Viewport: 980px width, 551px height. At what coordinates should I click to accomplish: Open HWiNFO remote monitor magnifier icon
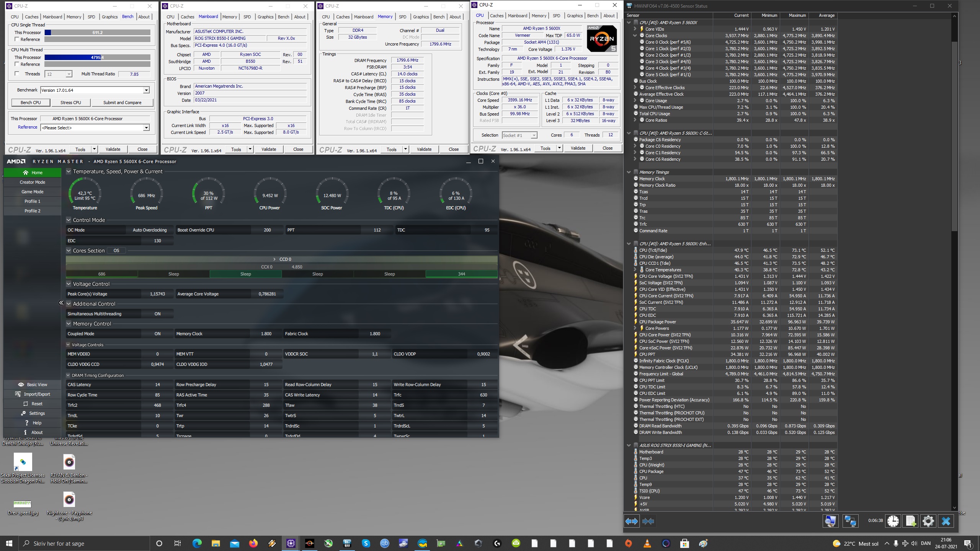[830, 521]
